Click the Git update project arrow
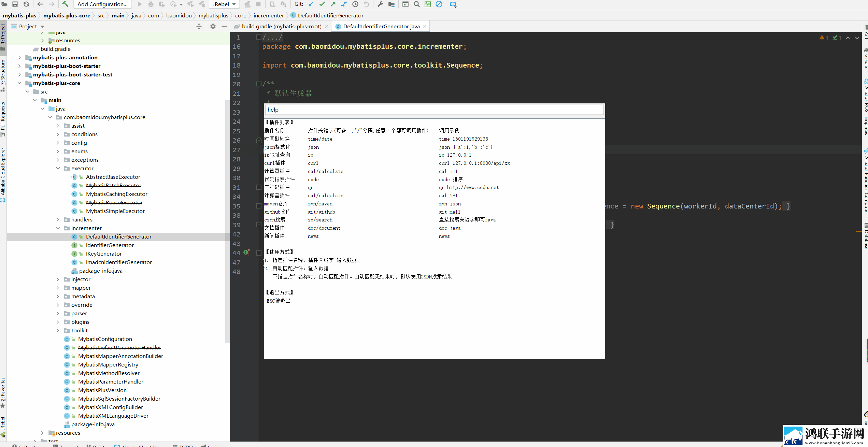Image resolution: width=868 pixels, height=447 pixels. point(311,4)
